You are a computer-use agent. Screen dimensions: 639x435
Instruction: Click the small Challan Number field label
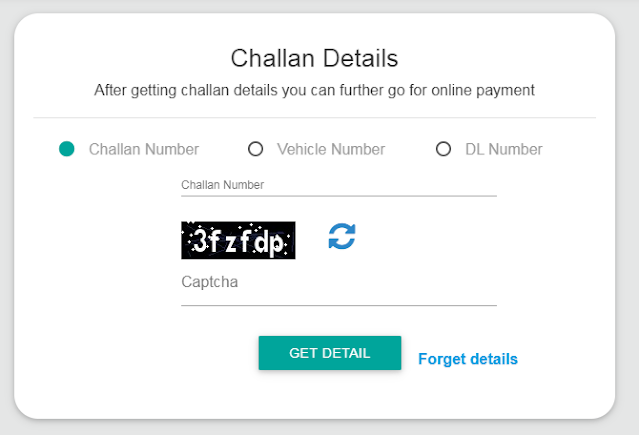[x=223, y=185]
